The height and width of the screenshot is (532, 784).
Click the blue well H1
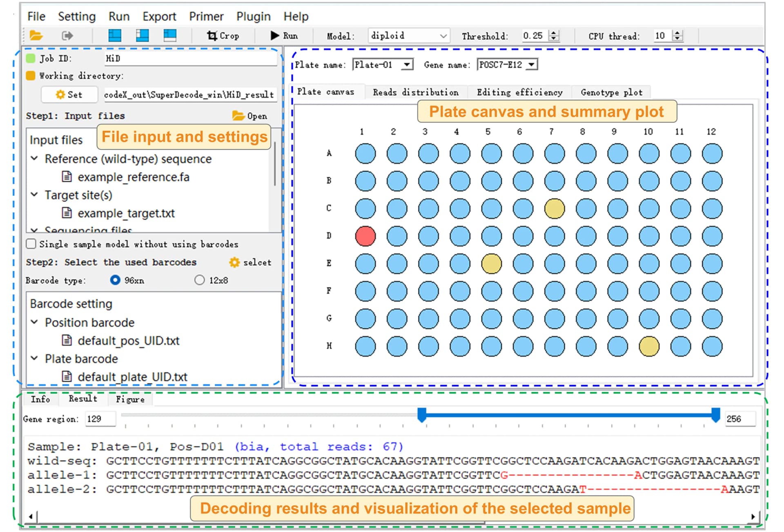(x=365, y=346)
